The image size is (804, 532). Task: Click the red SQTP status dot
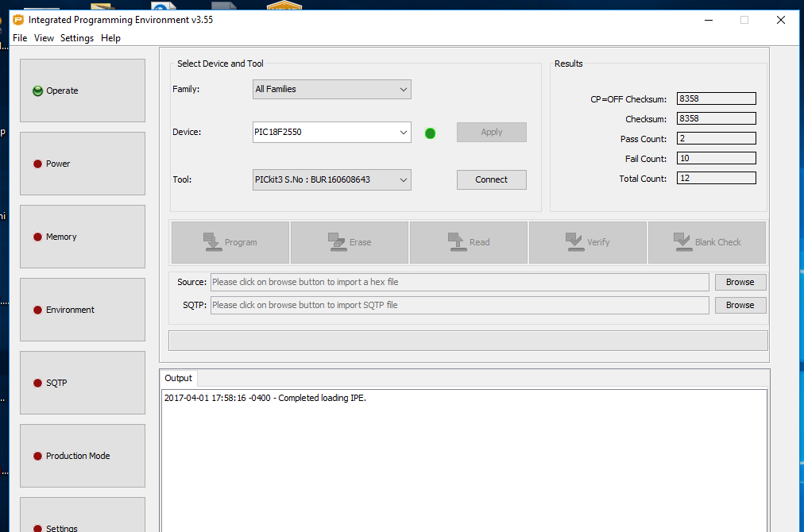[37, 383]
